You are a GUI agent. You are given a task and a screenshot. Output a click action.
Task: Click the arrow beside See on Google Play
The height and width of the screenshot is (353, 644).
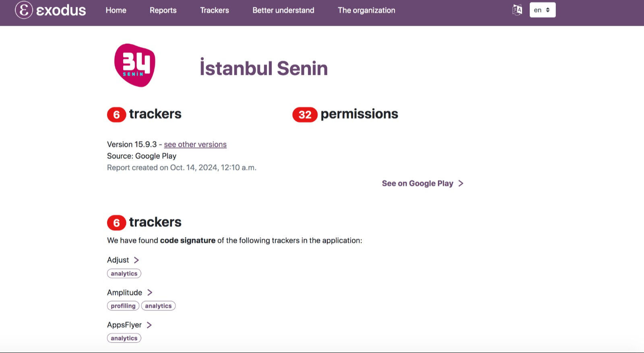pyautogui.click(x=461, y=183)
